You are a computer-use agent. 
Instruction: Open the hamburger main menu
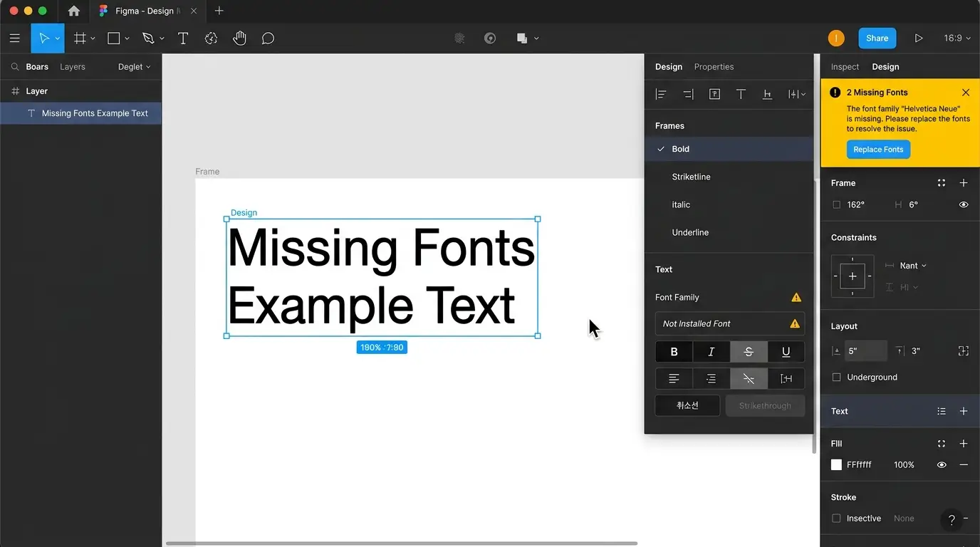tap(14, 38)
